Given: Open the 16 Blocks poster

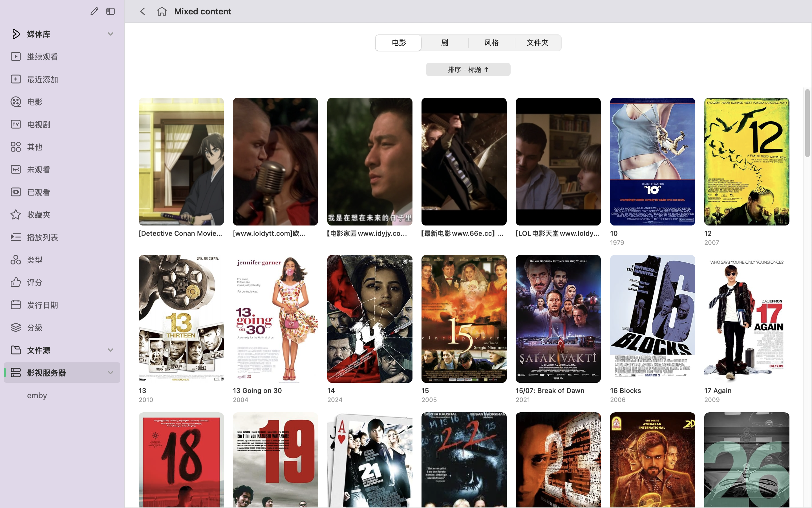Looking at the screenshot, I should (653, 319).
